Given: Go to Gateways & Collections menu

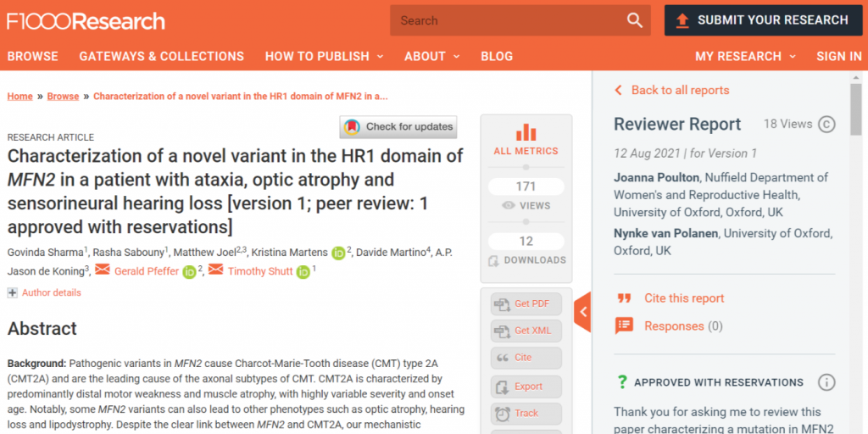Looking at the screenshot, I should click(161, 56).
